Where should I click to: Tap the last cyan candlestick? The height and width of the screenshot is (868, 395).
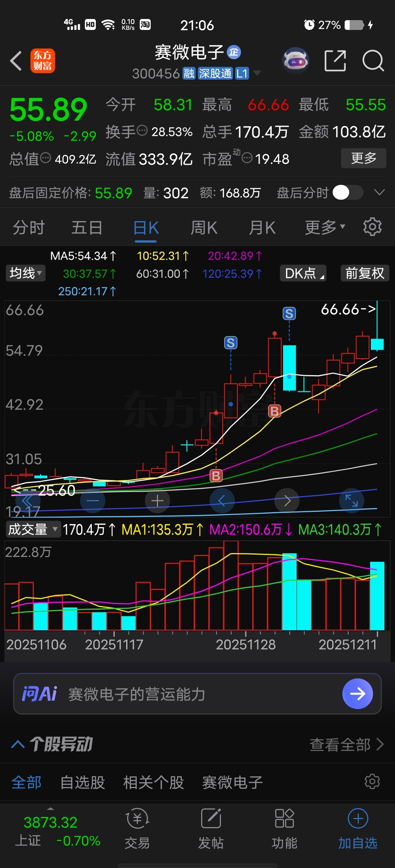coord(377,344)
